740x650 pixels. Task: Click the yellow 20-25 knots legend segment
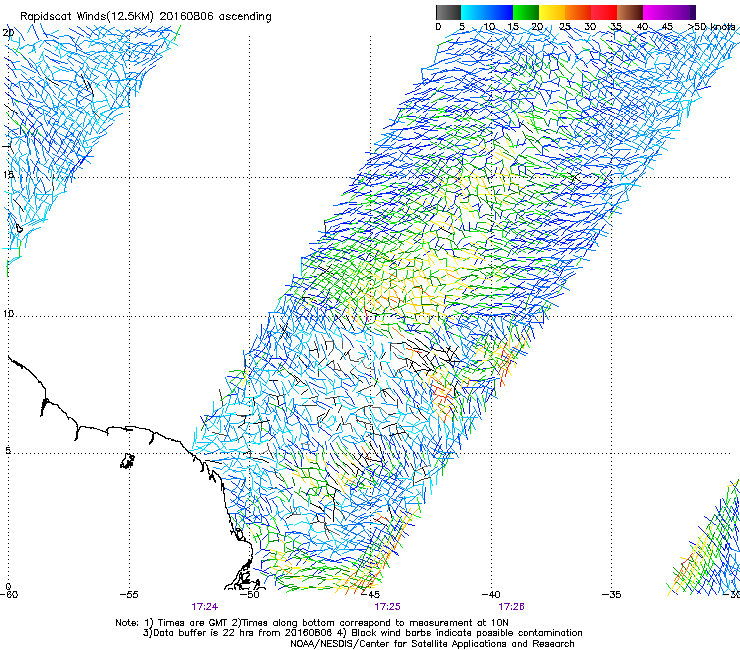coord(552,12)
